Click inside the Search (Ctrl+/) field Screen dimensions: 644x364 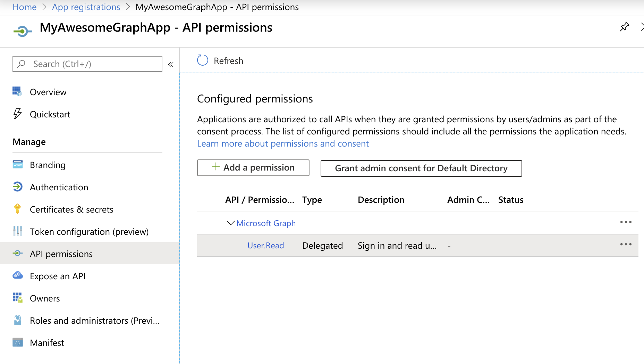pyautogui.click(x=87, y=64)
